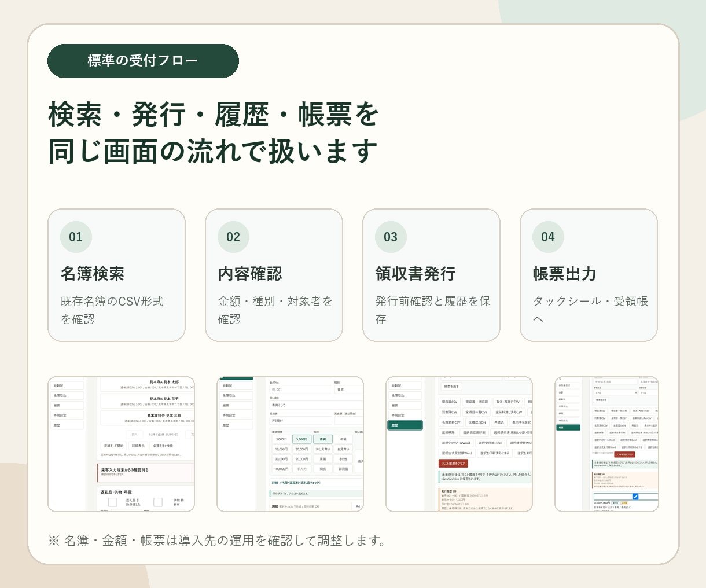Open the screenshot thumbnail under 領収書発行
This screenshot has width=706, height=588.
pyautogui.click(x=459, y=444)
